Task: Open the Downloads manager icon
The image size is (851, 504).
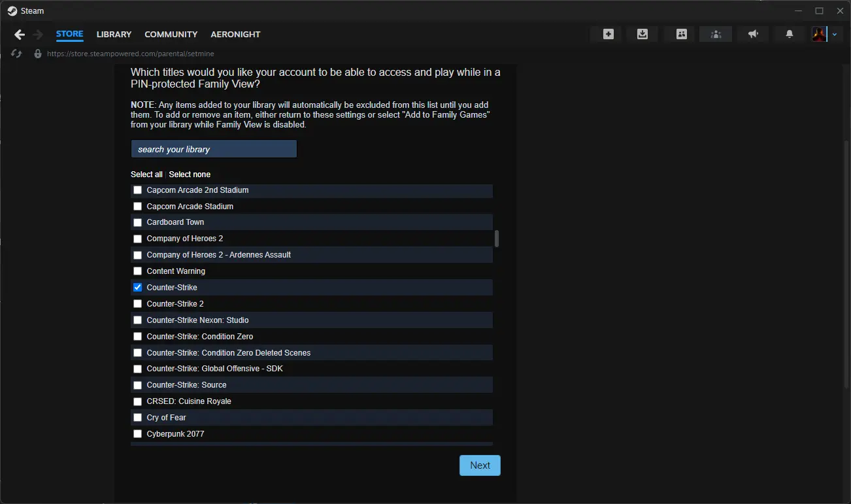Action: [642, 34]
